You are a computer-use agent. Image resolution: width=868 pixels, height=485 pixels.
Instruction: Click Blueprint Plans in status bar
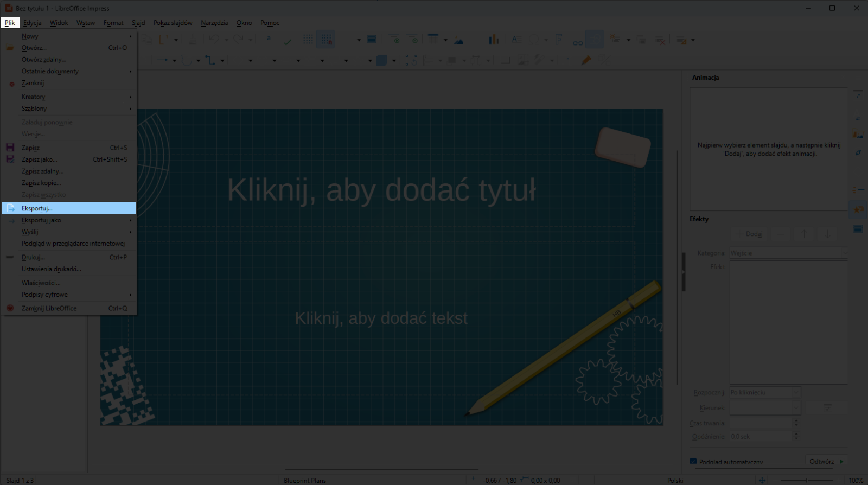point(305,480)
